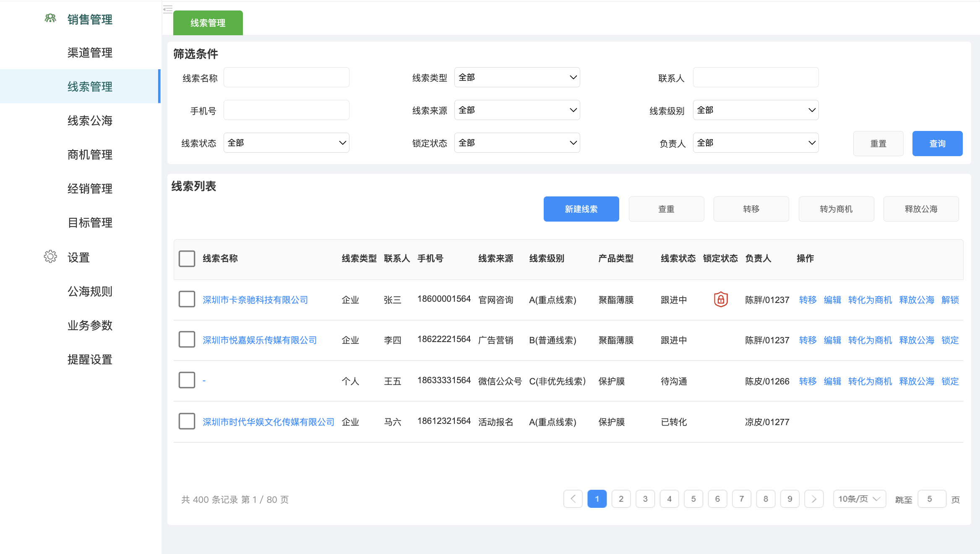Open the 深圳市卡奈驰科技有限公司 lead link
The height and width of the screenshot is (554, 980).
[x=255, y=300]
